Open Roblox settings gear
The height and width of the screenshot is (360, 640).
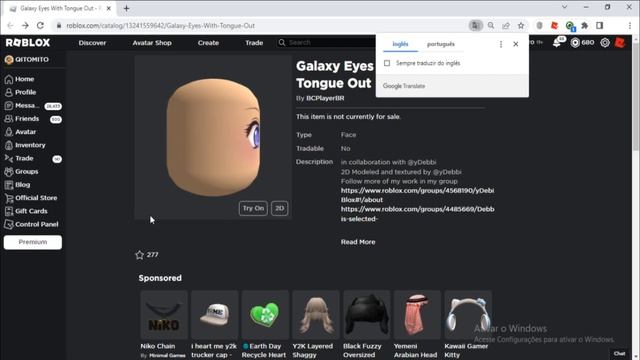point(605,42)
